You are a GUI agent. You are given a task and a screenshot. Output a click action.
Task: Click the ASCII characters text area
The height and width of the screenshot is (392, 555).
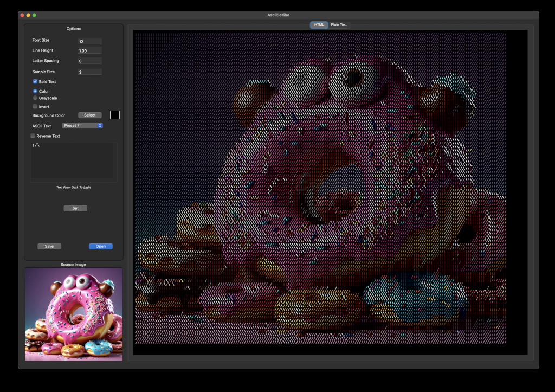point(72,160)
